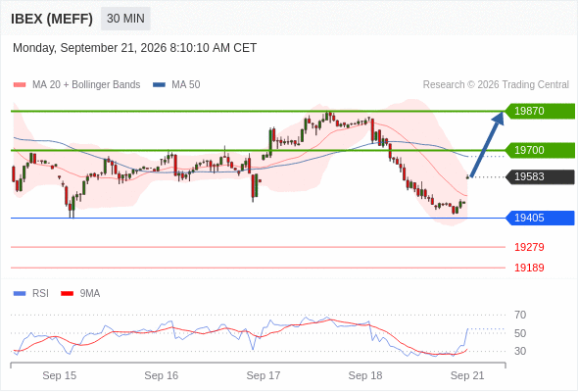Screen dimensions: 578x392
Task: Select the Sep 21 date axis label
Action: click(467, 375)
